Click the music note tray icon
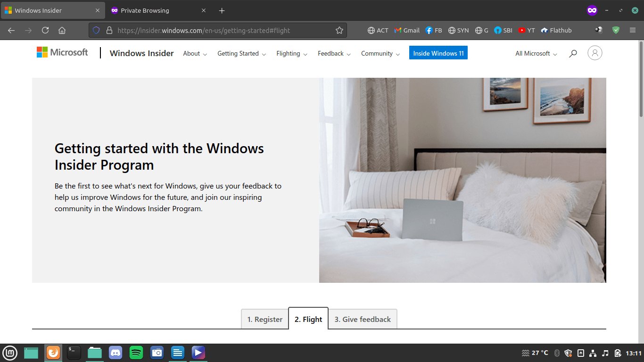The image size is (644, 362). click(605, 353)
